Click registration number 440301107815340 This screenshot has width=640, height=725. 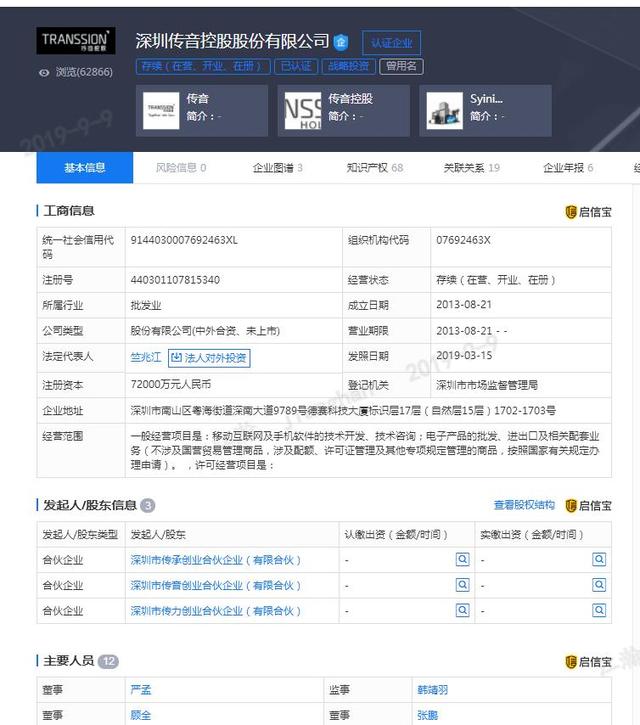(175, 280)
